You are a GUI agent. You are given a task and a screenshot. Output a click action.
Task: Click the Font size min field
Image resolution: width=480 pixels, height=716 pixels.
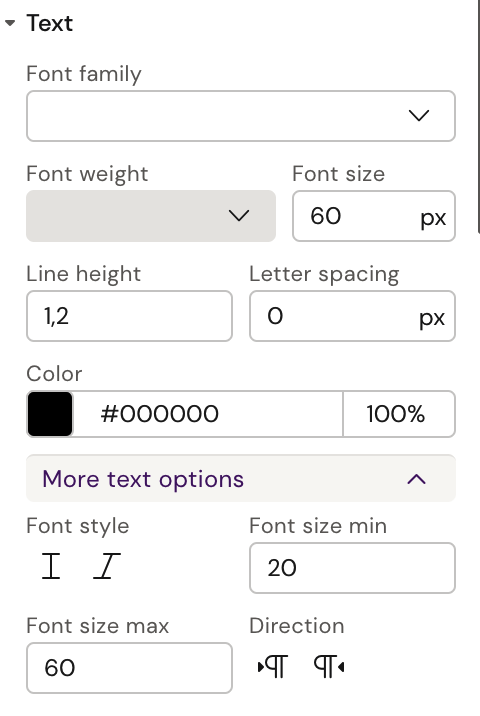point(352,568)
